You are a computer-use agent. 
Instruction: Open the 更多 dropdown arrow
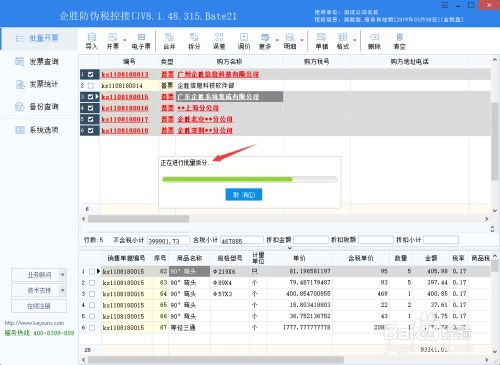click(x=277, y=40)
